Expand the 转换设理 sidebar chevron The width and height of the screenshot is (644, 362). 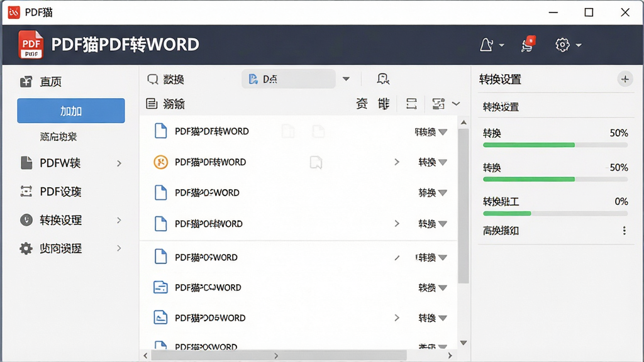[119, 221]
